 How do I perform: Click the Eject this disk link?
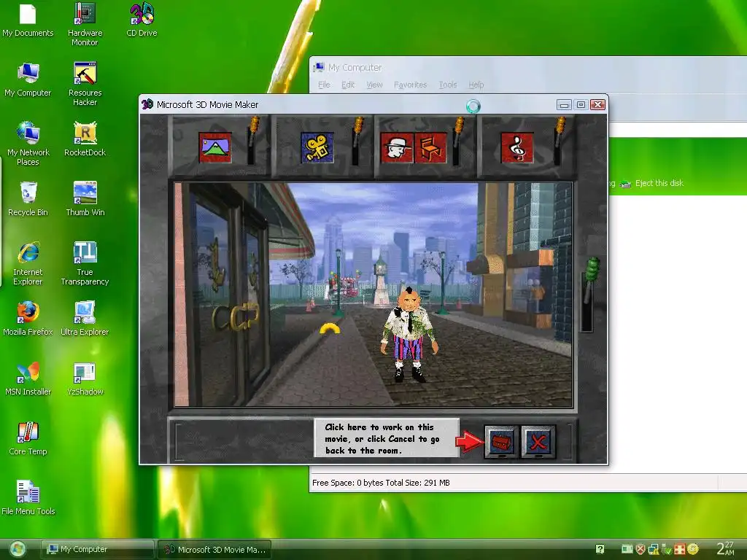click(659, 183)
